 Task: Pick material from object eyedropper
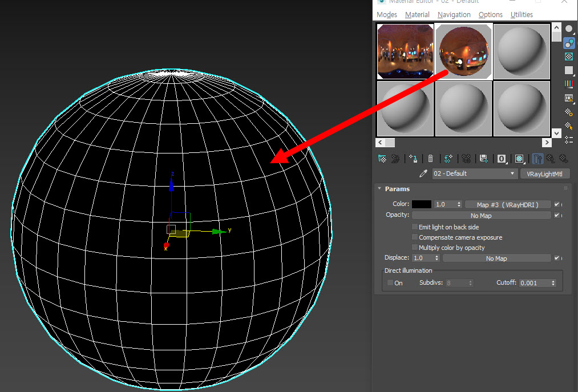coord(423,173)
